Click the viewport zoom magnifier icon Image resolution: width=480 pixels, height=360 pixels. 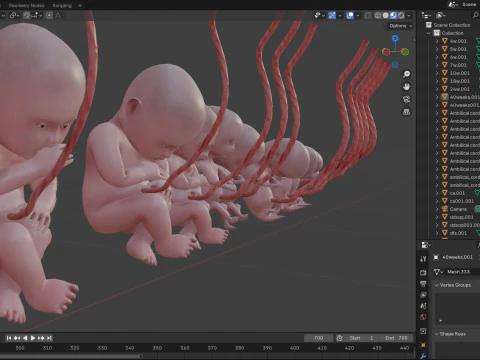(406, 74)
